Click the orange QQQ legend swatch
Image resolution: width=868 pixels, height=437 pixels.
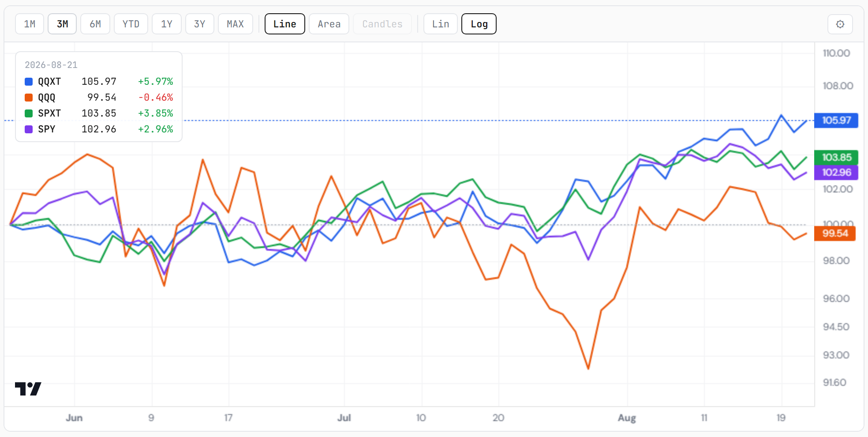coord(29,98)
